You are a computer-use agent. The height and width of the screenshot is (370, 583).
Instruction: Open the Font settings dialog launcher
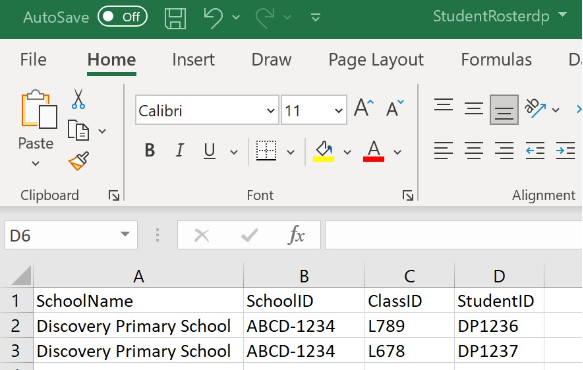pyautogui.click(x=408, y=195)
